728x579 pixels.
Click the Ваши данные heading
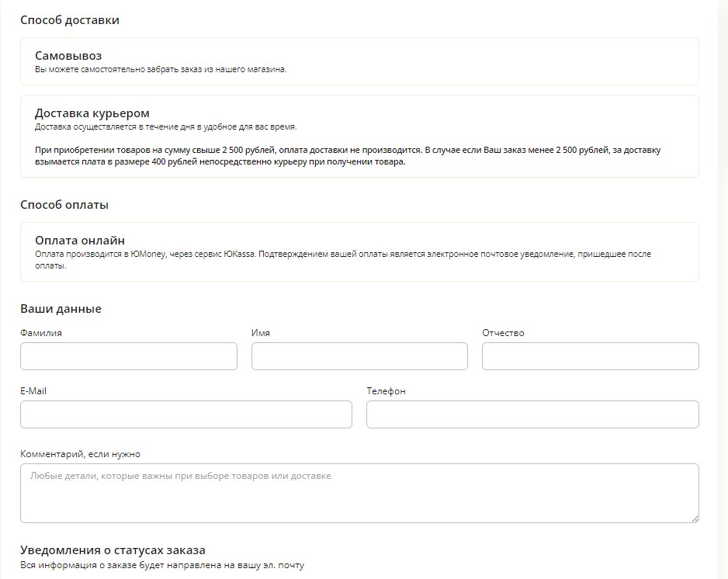pos(61,309)
